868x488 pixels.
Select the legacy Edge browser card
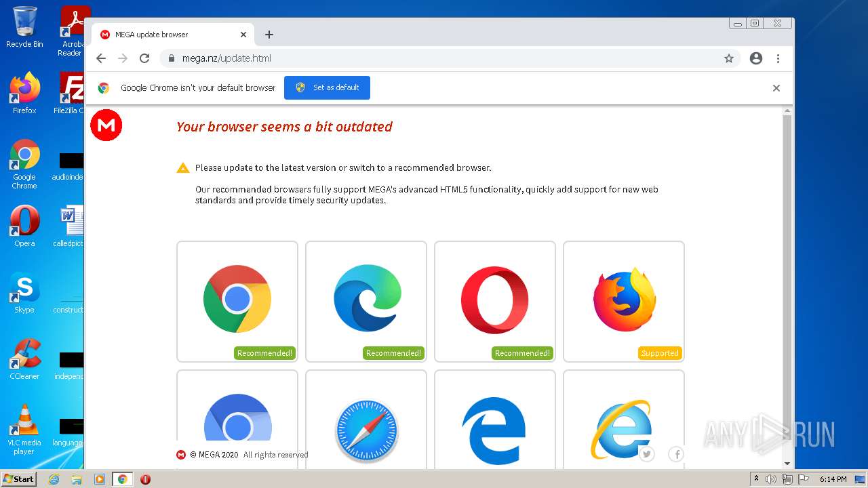coord(495,420)
